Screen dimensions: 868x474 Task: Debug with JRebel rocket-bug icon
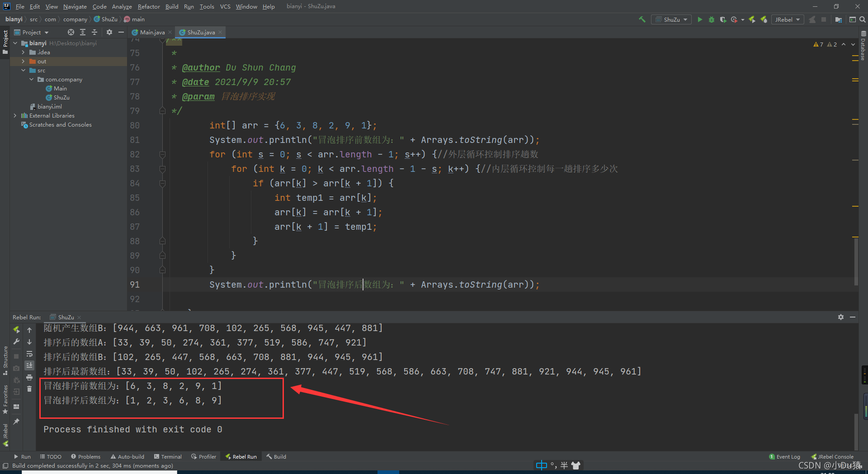(764, 19)
